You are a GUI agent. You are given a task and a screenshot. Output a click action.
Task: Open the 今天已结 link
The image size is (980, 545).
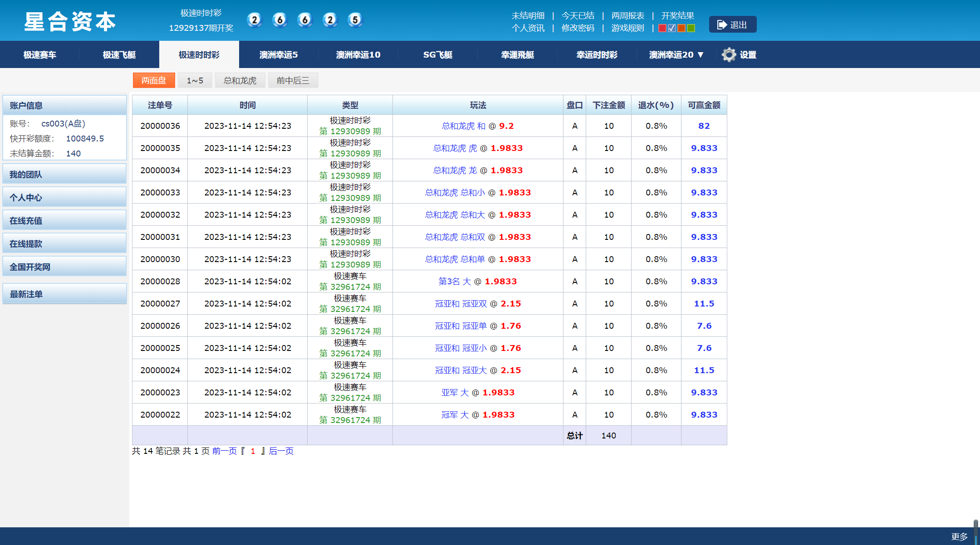click(x=578, y=16)
